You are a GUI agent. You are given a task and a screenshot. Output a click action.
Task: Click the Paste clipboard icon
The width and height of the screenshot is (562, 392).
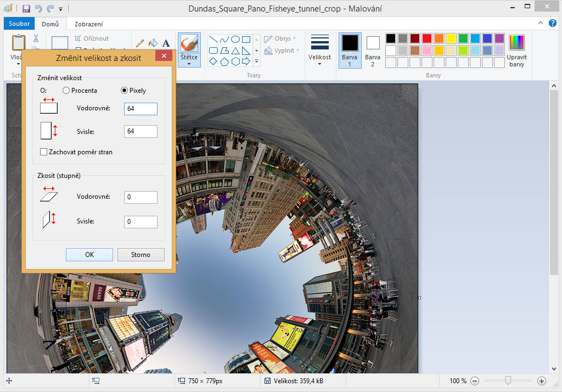click(x=18, y=42)
